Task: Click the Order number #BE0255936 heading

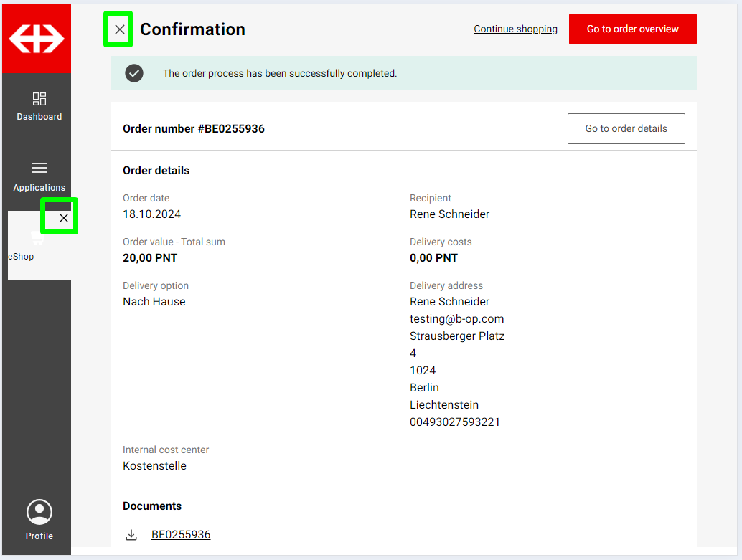Action: click(194, 129)
